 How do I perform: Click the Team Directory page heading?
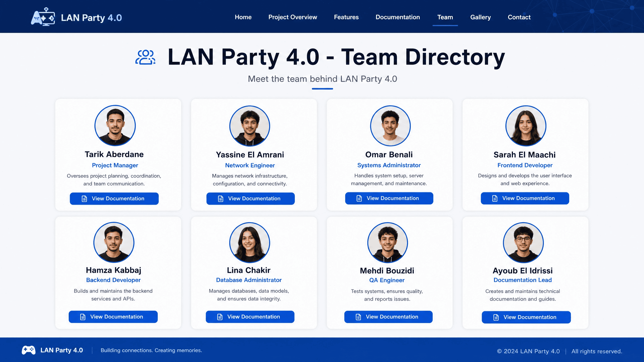(336, 57)
